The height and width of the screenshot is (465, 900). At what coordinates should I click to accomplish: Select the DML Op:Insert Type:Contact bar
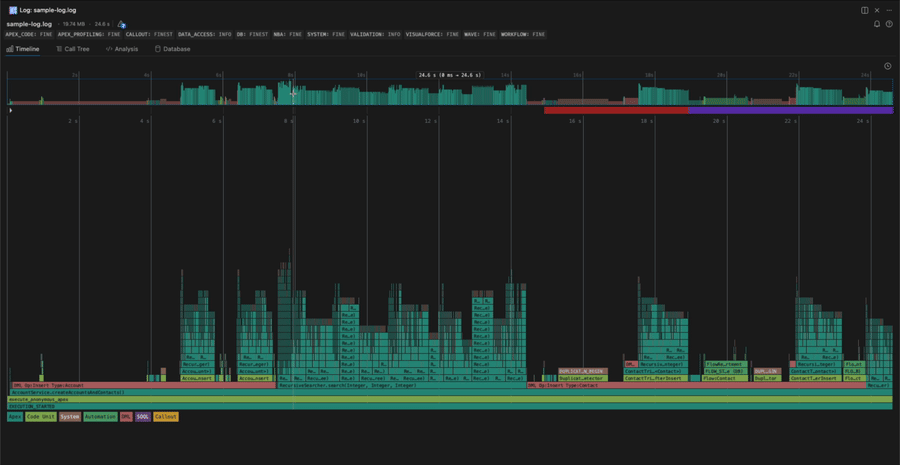tap(696, 385)
